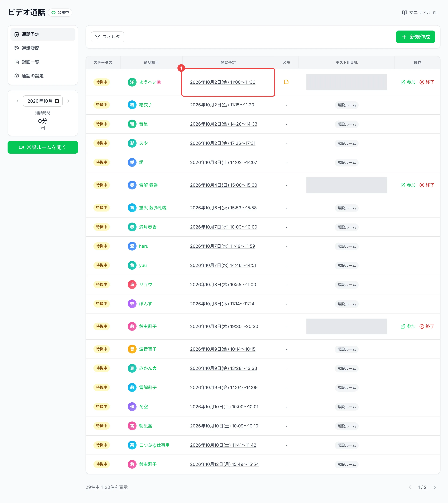Click 常設ルームを開く button

tap(43, 147)
